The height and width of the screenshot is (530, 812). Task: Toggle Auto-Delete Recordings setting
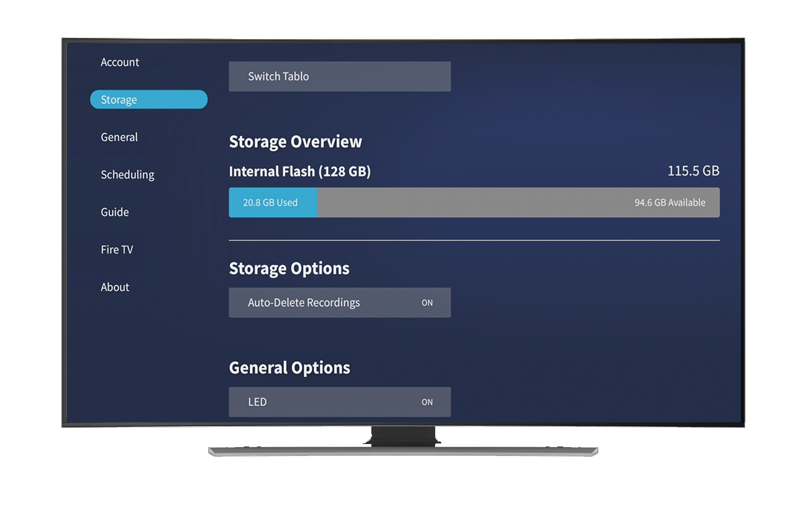point(340,303)
